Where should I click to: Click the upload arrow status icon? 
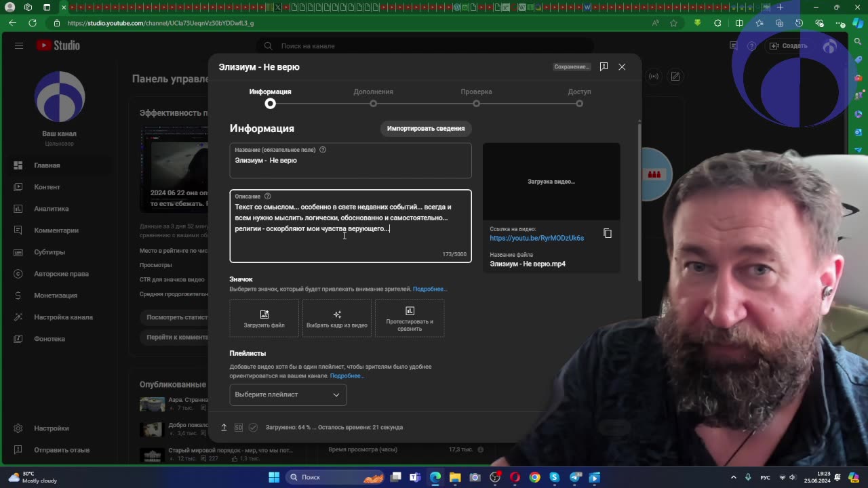(x=224, y=427)
